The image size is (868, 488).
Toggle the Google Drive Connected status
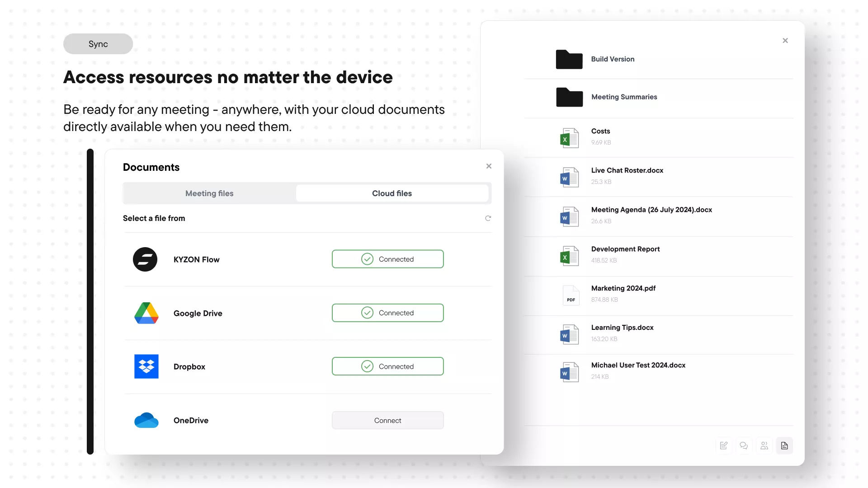387,313
